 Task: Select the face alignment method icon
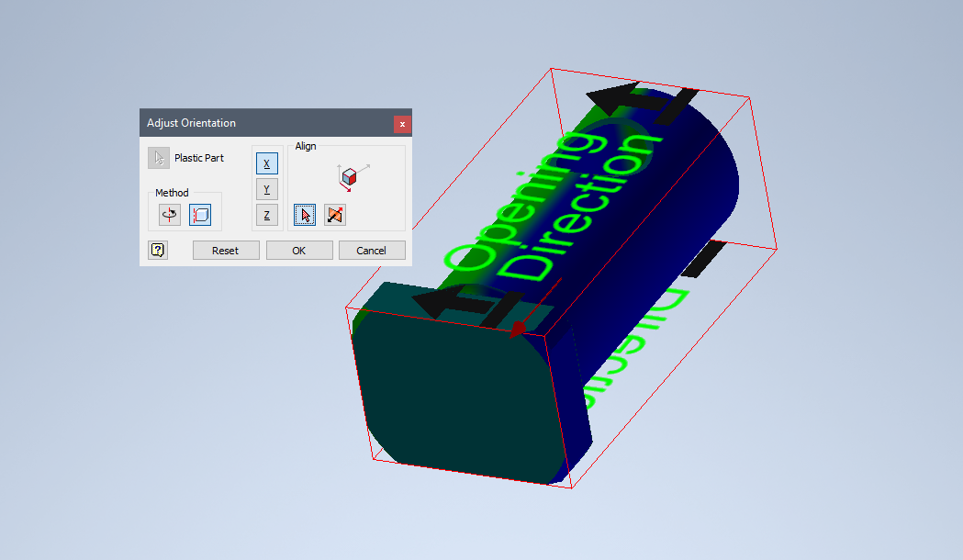[200, 214]
